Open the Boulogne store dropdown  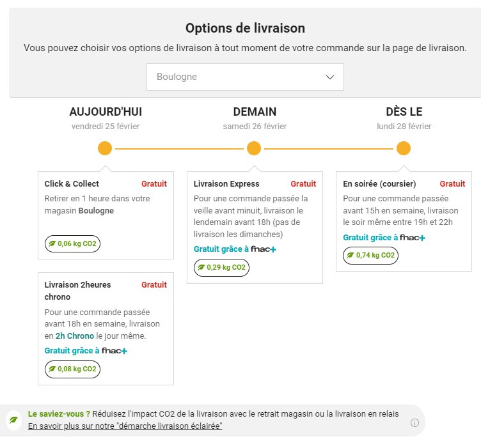click(x=245, y=77)
